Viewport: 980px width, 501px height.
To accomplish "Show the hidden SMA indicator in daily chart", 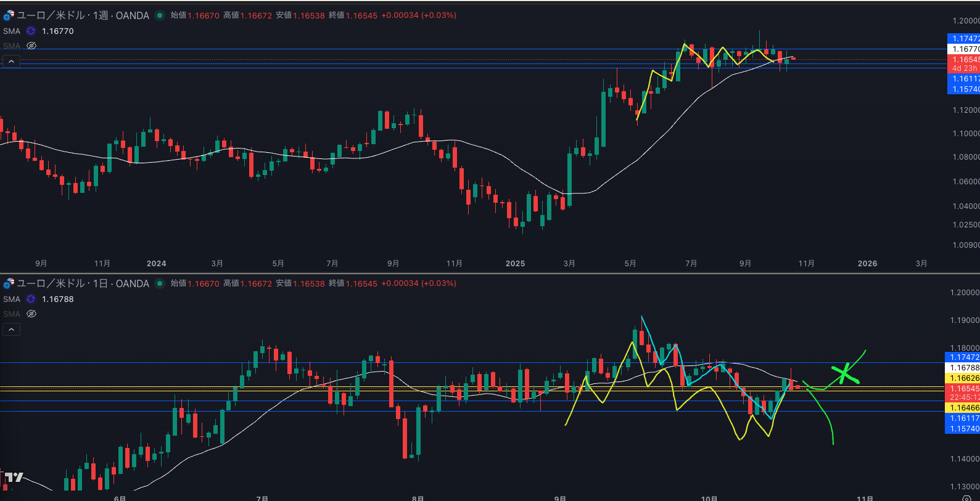I will [x=31, y=314].
